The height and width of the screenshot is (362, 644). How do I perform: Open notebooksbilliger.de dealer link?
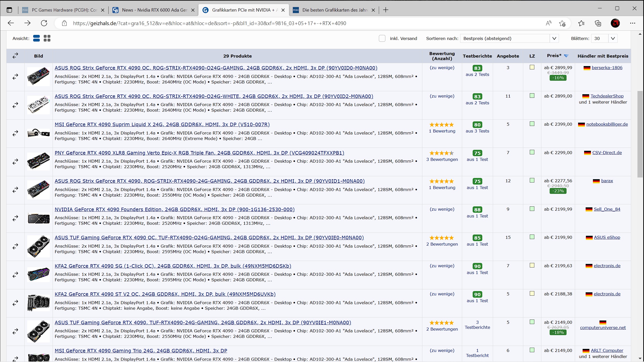607,124
